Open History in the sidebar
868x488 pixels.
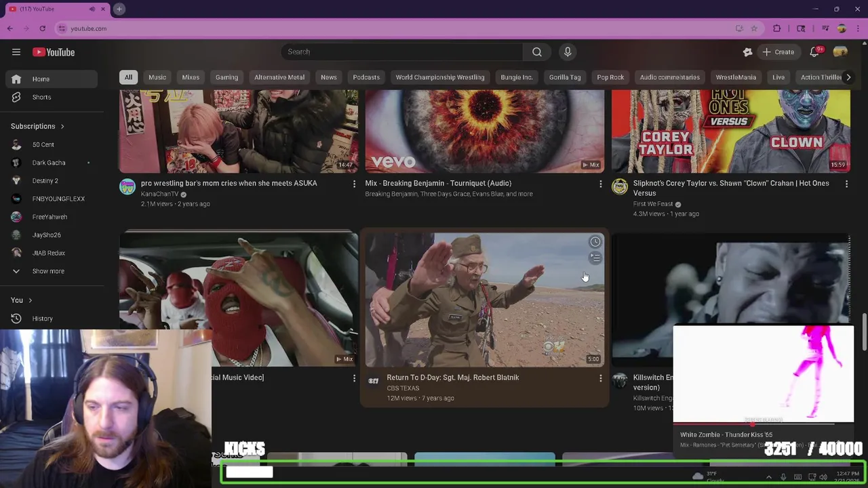coord(52,319)
